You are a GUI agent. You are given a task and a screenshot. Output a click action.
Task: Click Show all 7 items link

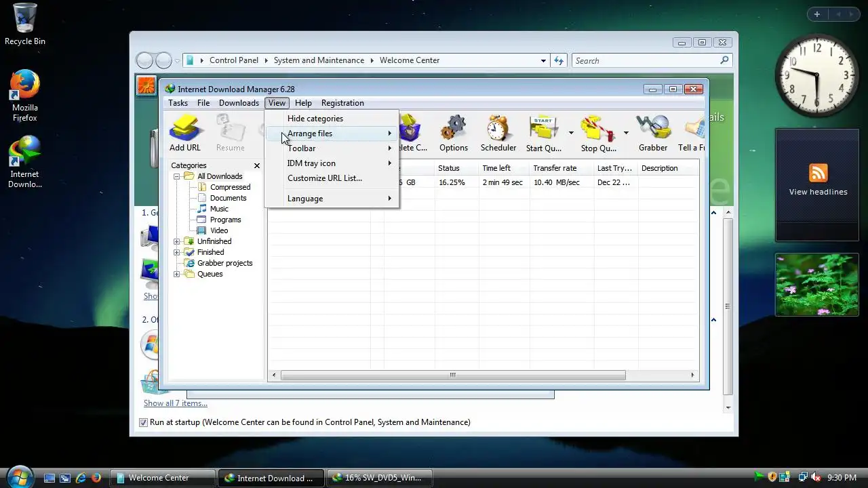tap(176, 403)
